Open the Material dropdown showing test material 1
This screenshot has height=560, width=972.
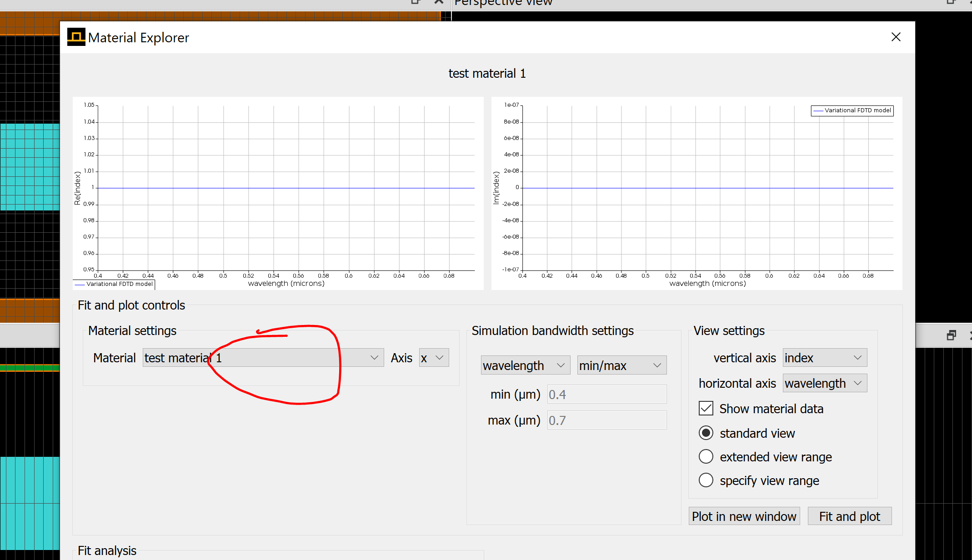click(x=263, y=358)
